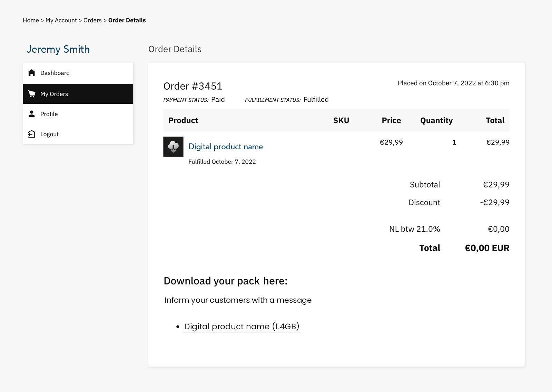Click the Order #3451 heading
The image size is (552, 392).
coord(192,86)
